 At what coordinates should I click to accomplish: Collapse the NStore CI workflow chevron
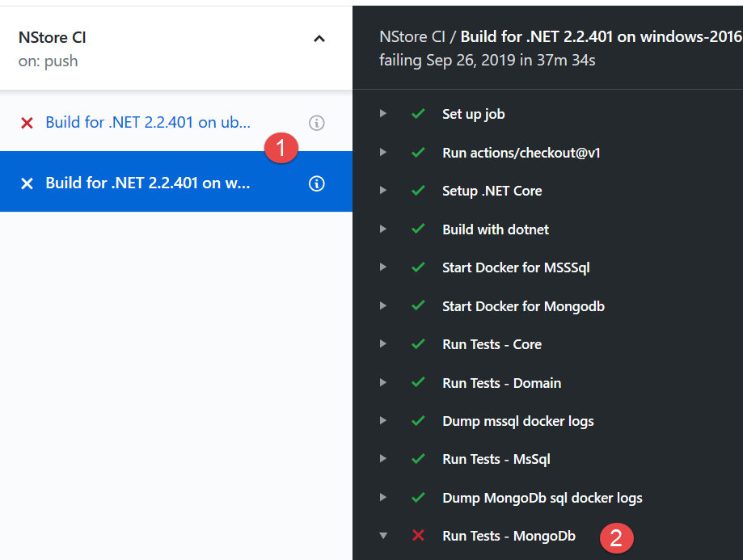(319, 39)
